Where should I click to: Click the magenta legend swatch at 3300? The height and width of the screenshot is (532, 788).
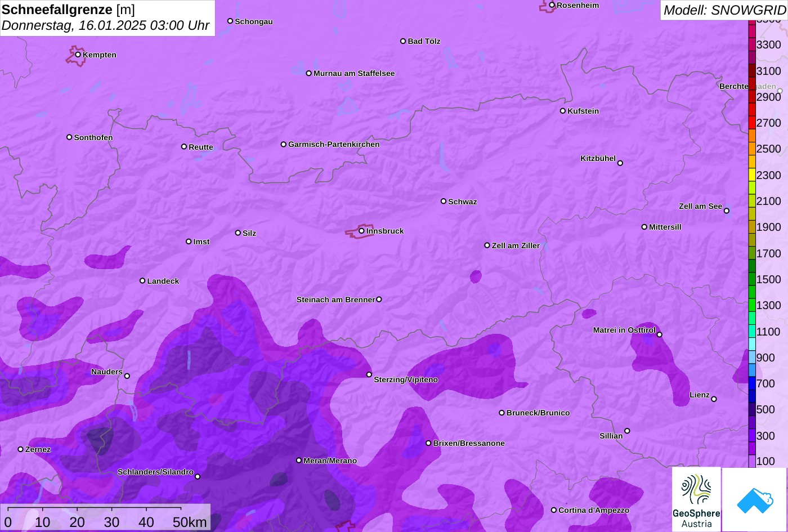click(x=752, y=44)
